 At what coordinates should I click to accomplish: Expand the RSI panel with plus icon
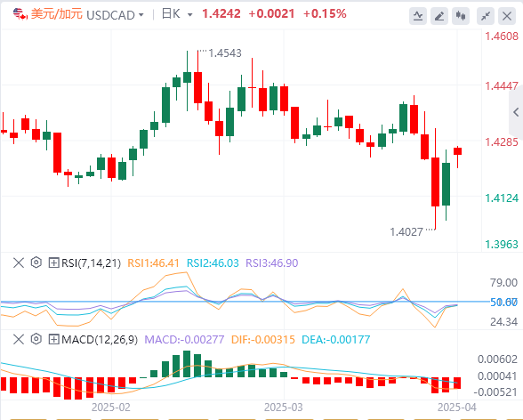point(53,262)
